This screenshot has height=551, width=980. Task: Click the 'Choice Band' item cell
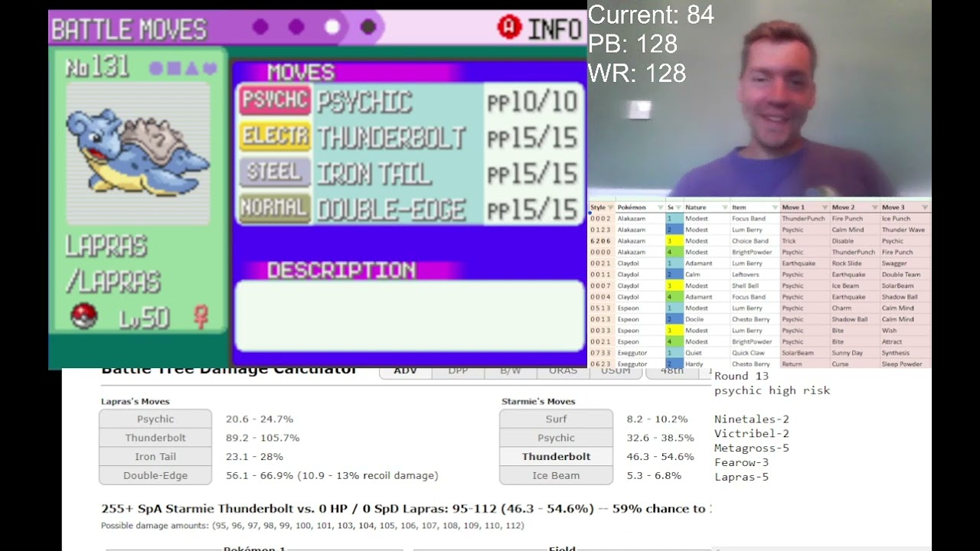point(754,241)
